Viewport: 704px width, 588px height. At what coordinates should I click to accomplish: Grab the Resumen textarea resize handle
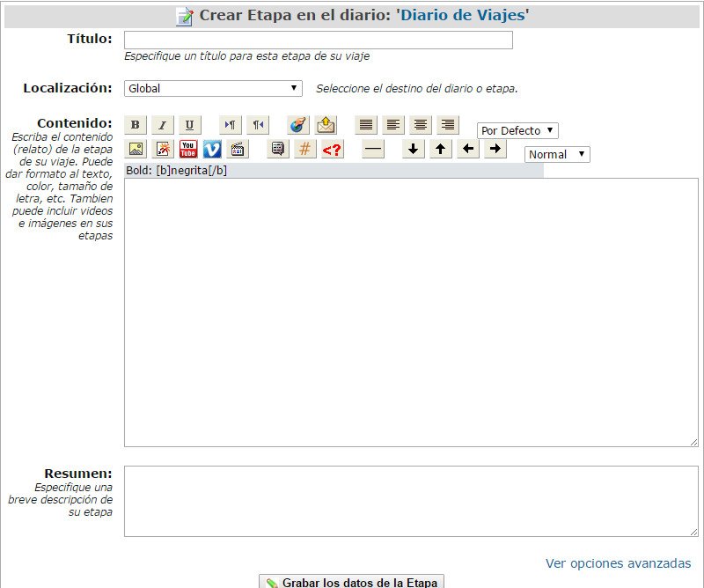(x=694, y=533)
